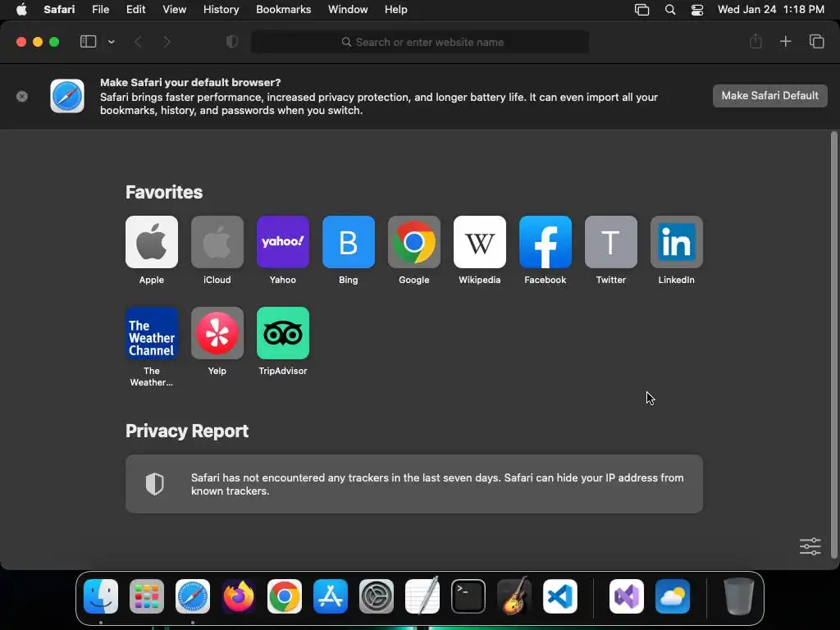Open the Wikipedia favorite
The width and height of the screenshot is (840, 630).
click(x=479, y=242)
